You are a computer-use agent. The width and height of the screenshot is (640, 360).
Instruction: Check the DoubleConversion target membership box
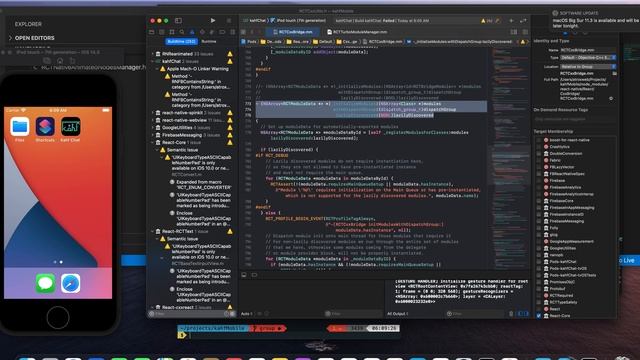click(538, 153)
